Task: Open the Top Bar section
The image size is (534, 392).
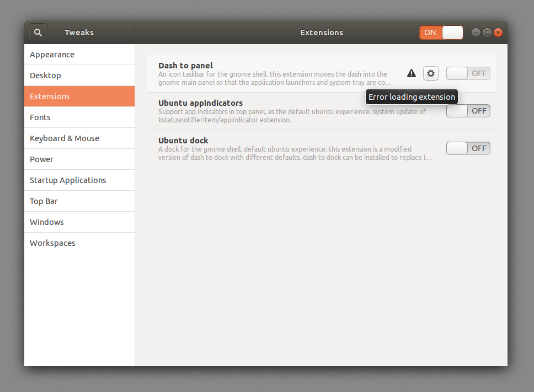Action: [x=79, y=201]
